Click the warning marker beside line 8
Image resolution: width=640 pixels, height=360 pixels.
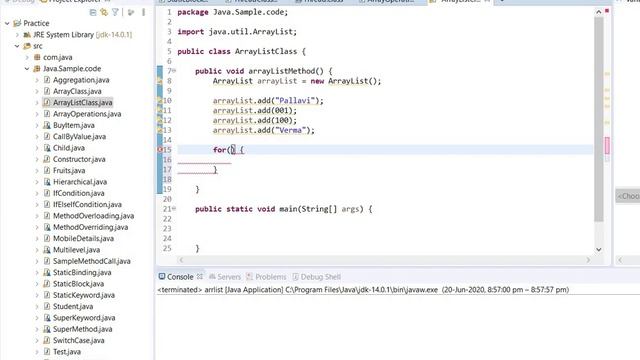[x=160, y=81]
